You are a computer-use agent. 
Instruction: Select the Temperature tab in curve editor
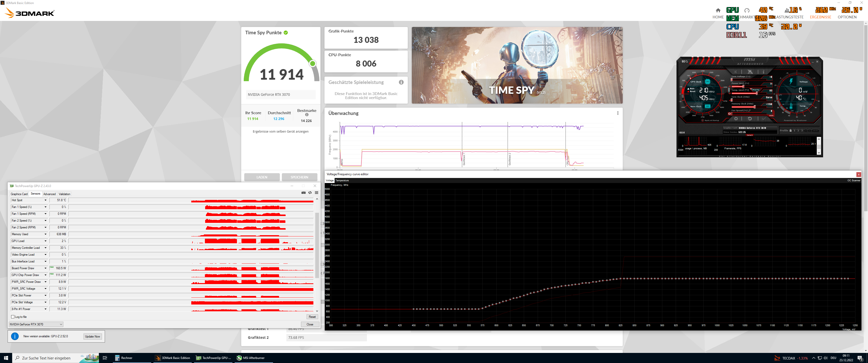pos(342,180)
